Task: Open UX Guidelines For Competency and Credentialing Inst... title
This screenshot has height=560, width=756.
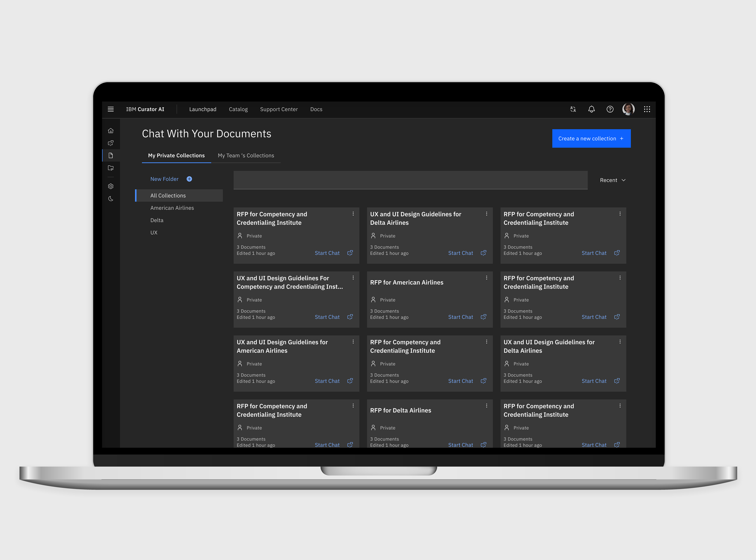Action: [289, 282]
